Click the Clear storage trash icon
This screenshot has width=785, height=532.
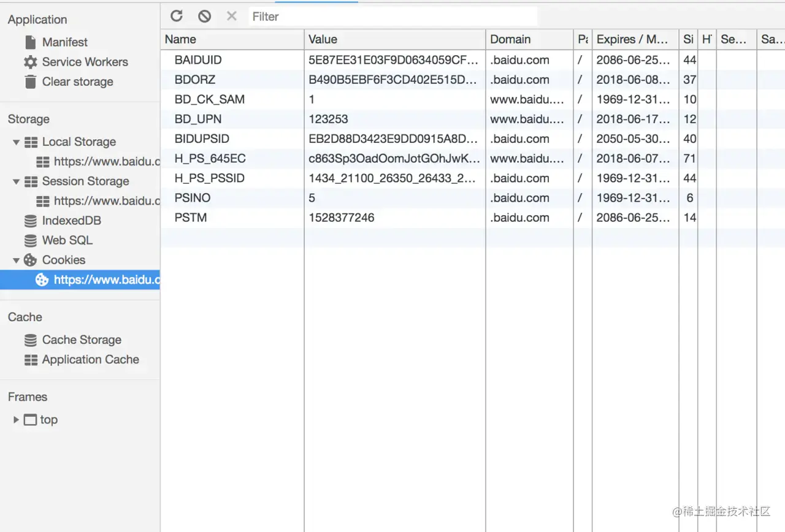(31, 82)
